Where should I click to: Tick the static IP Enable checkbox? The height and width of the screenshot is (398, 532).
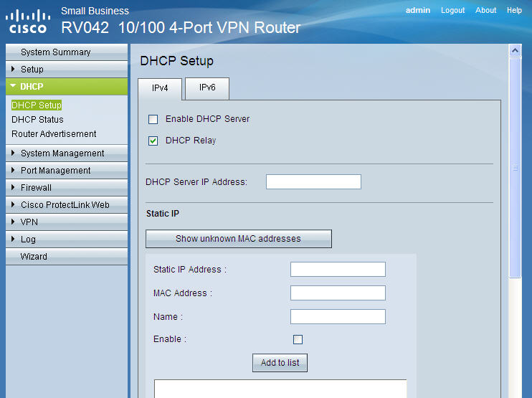(298, 339)
